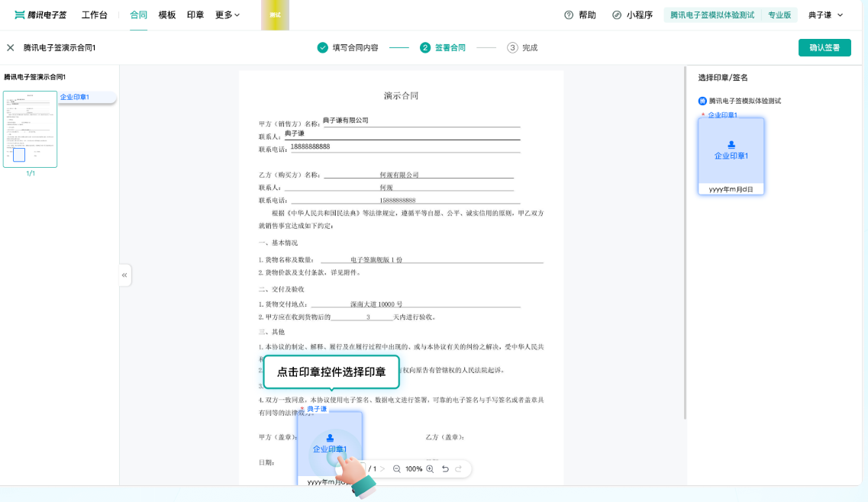Zoom out using the magnifier minus icon
The width and height of the screenshot is (868, 502).
(x=397, y=468)
